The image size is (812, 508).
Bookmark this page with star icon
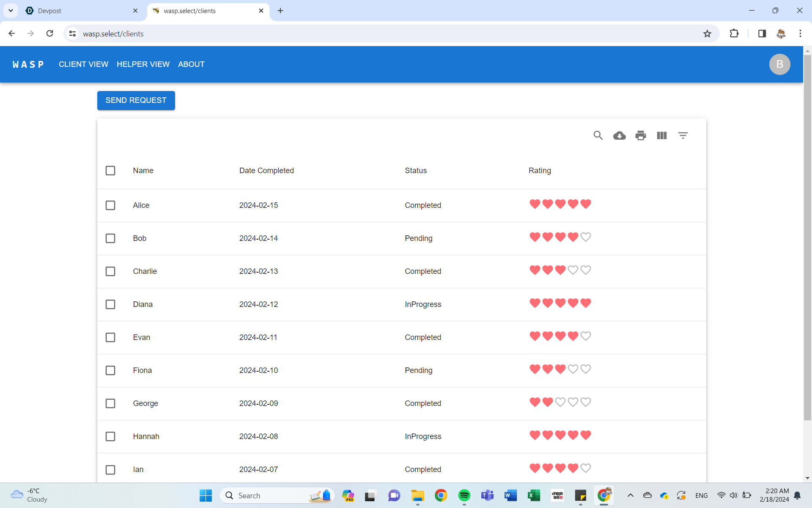(707, 34)
